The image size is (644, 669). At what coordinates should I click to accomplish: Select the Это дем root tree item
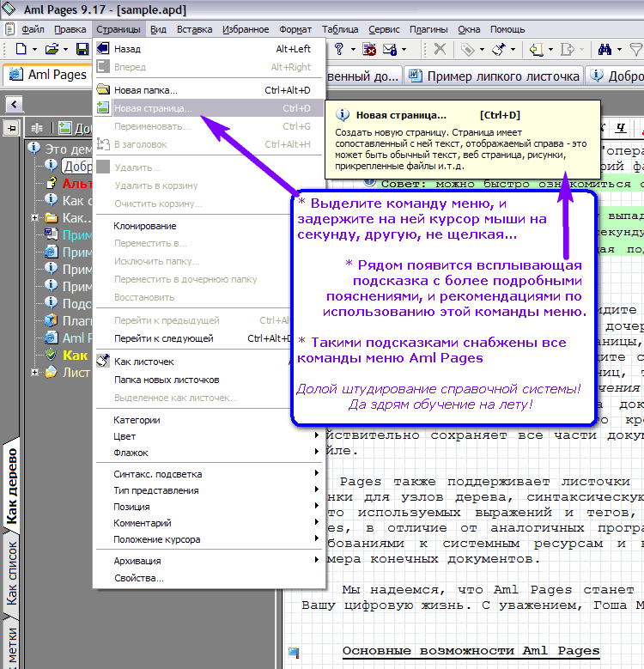tap(68, 149)
